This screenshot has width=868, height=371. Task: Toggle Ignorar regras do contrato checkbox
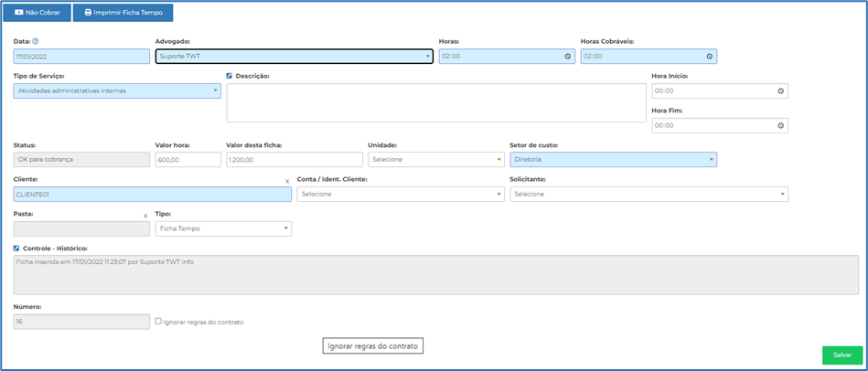158,321
